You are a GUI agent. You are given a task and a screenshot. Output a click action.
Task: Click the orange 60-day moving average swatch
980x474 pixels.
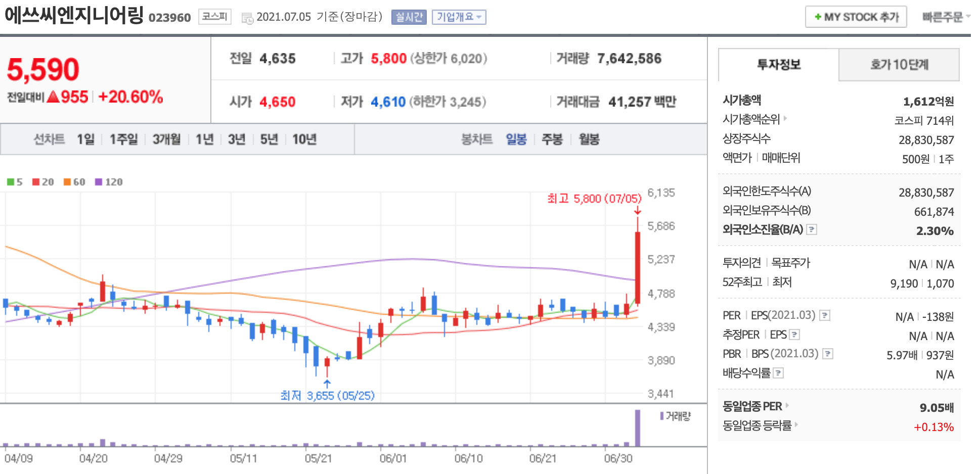click(67, 182)
